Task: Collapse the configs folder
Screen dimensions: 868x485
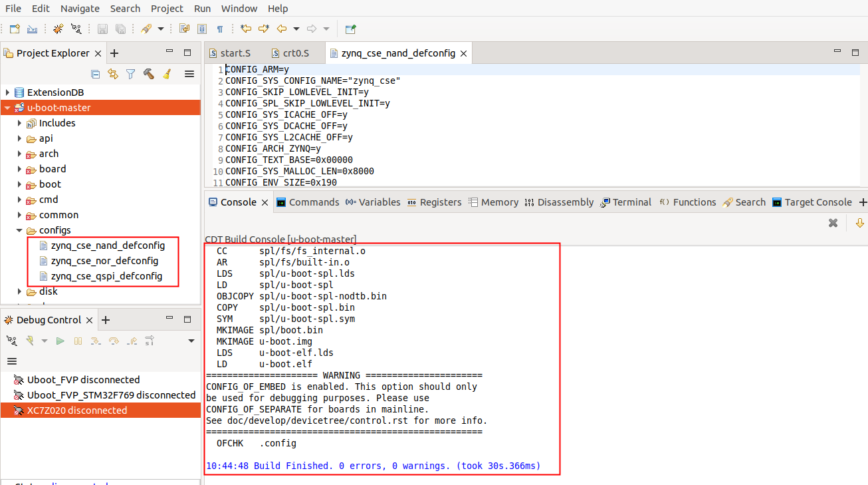Action: pos(19,230)
